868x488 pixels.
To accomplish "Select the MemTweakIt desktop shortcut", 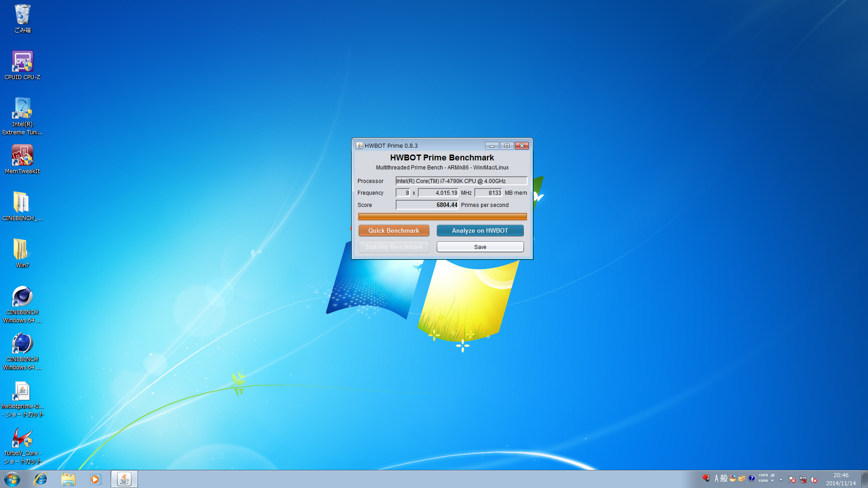I will (22, 160).
